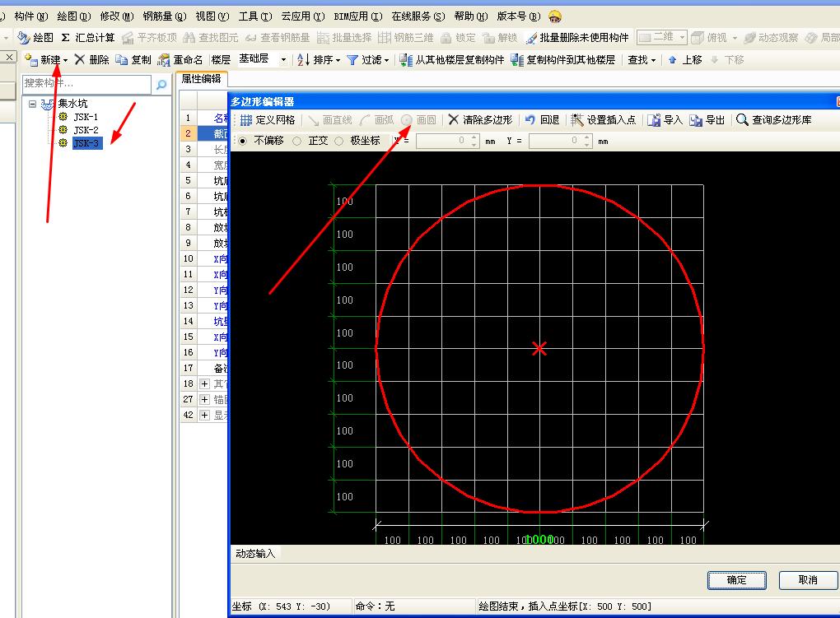Click the search magnifier icon
The height and width of the screenshot is (618, 840).
pos(161,84)
